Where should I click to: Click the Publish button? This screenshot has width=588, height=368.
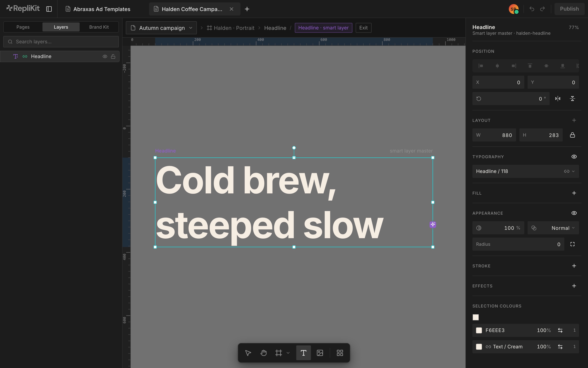click(x=569, y=9)
